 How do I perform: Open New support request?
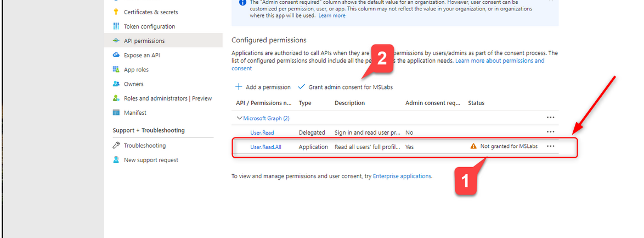(x=151, y=160)
